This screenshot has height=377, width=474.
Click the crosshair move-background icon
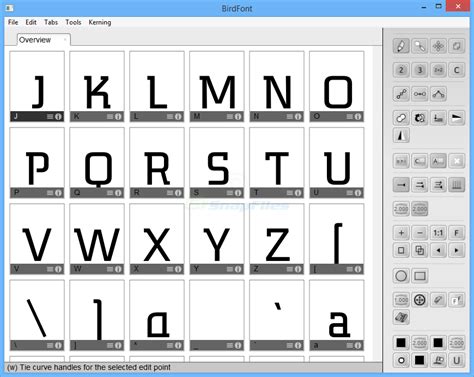[x=420, y=300]
